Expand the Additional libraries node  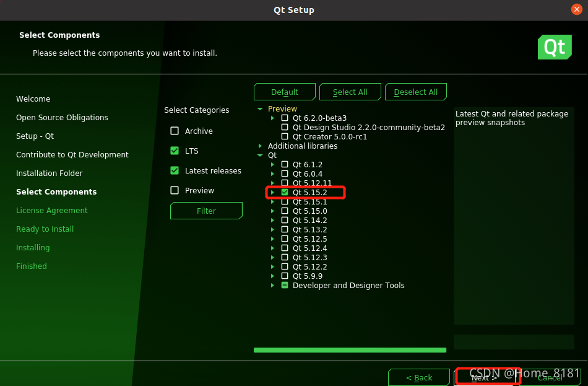(x=260, y=146)
